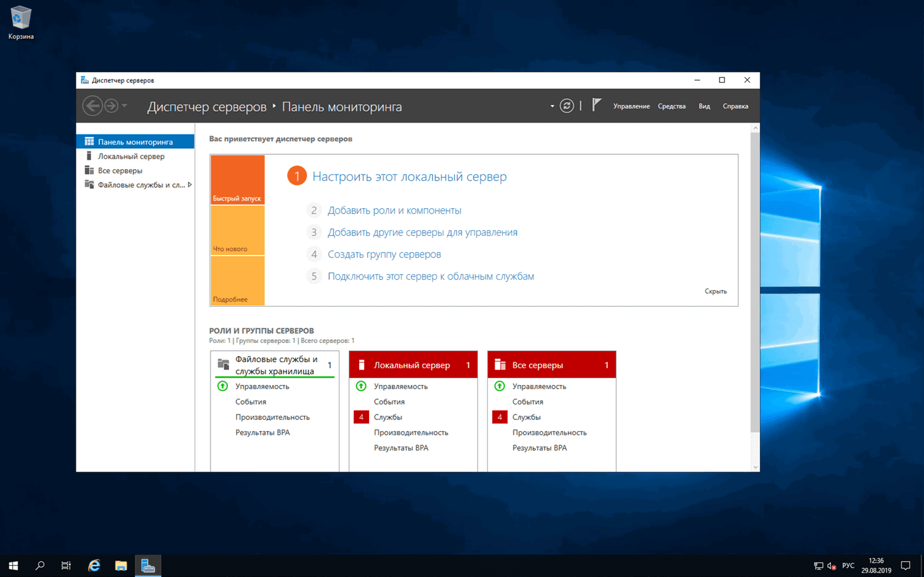Open the Средства menu

pyautogui.click(x=671, y=106)
